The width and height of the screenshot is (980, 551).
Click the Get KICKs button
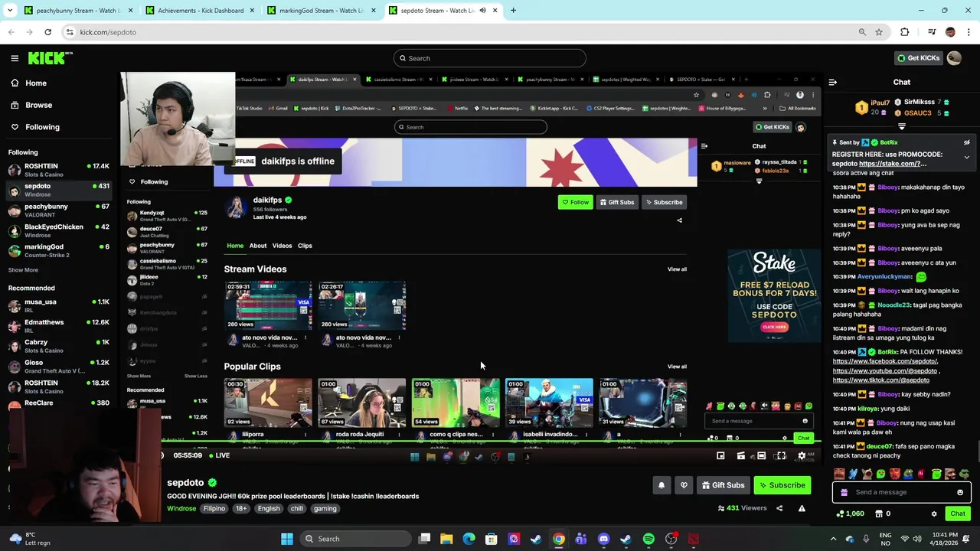point(918,58)
